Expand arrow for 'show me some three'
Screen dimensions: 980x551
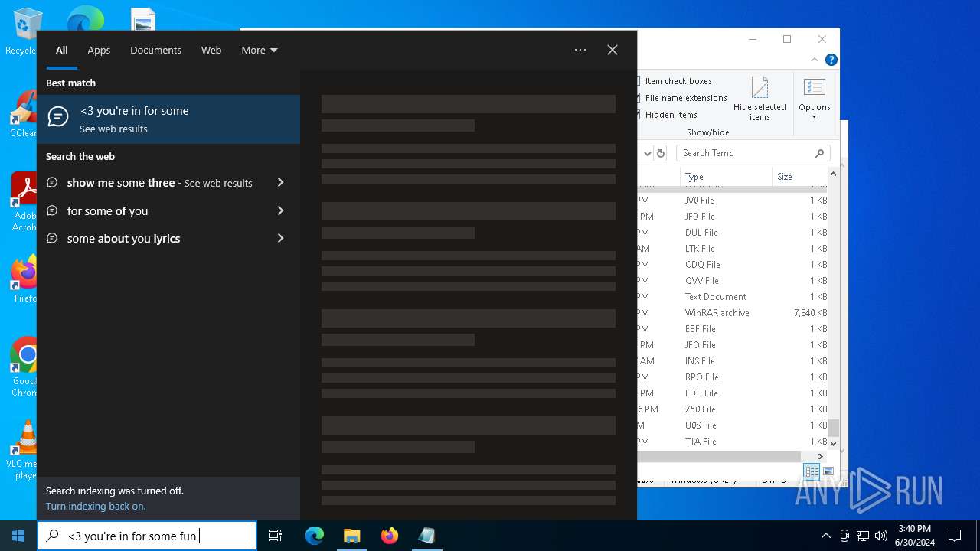pyautogui.click(x=280, y=183)
